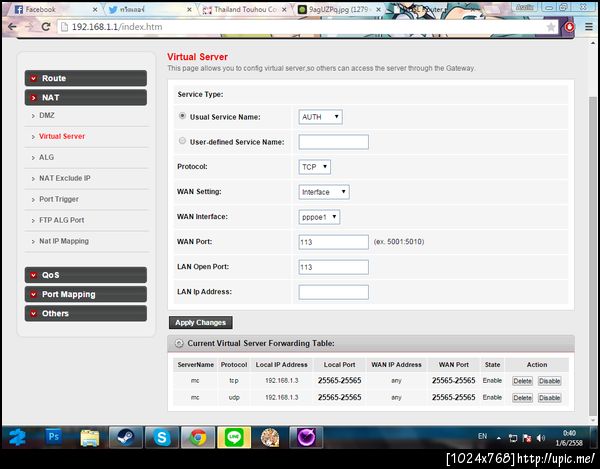Click the User-defined Service Name field

[333, 142]
